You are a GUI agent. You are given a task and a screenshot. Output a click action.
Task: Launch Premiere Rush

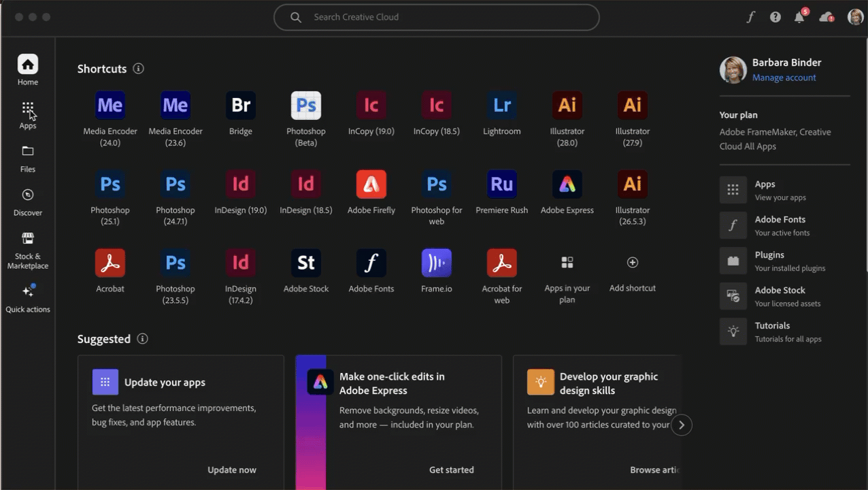(x=502, y=184)
